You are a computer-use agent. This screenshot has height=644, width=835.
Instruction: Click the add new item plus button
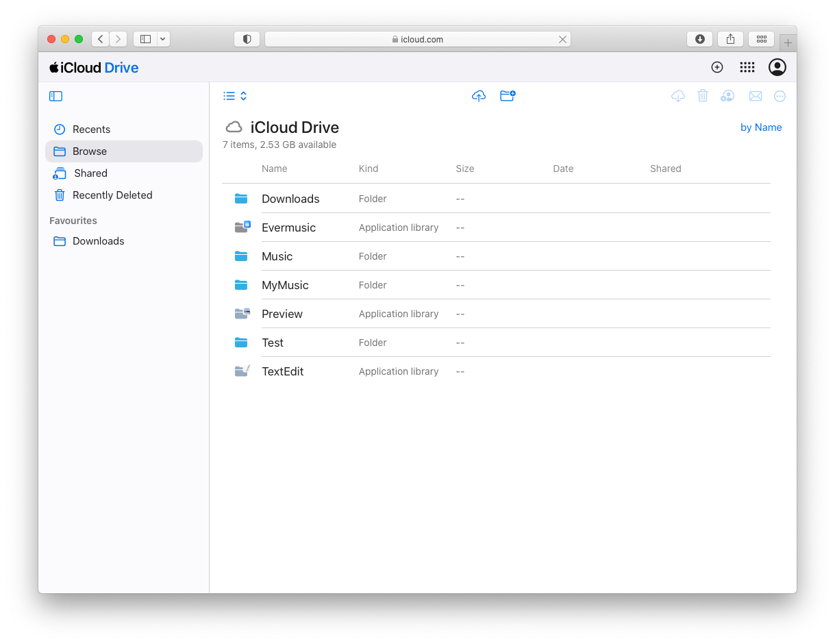pyautogui.click(x=716, y=67)
